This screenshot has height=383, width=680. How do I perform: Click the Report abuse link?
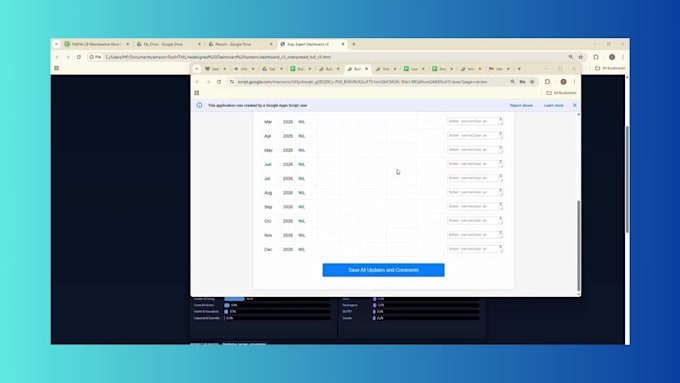(521, 105)
